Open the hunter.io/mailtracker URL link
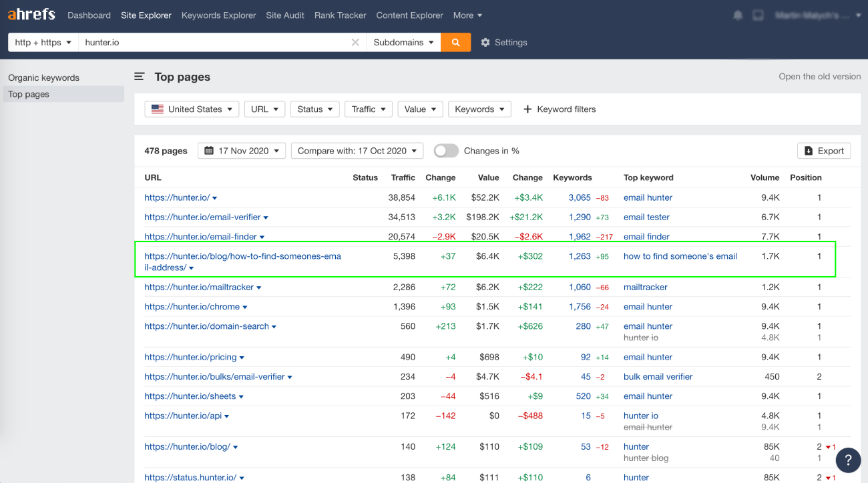 tap(199, 287)
